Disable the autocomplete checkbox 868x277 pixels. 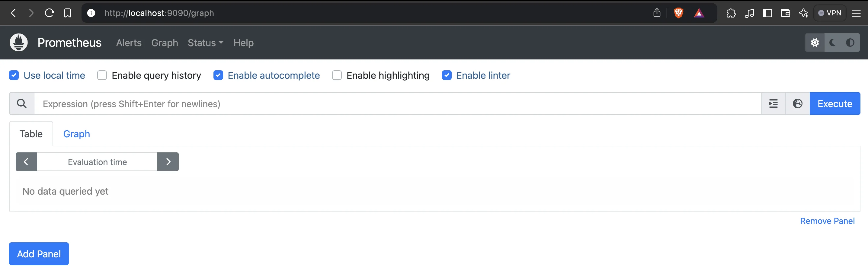(218, 75)
